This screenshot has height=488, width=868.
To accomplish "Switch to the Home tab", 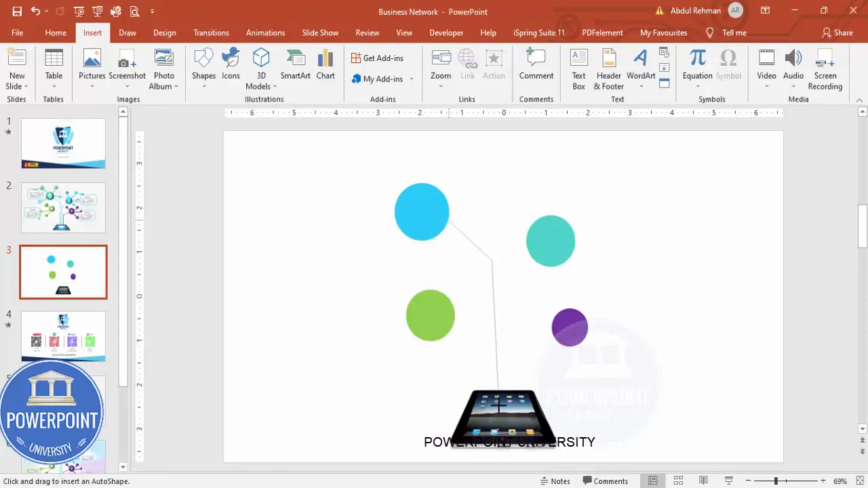I will [56, 33].
